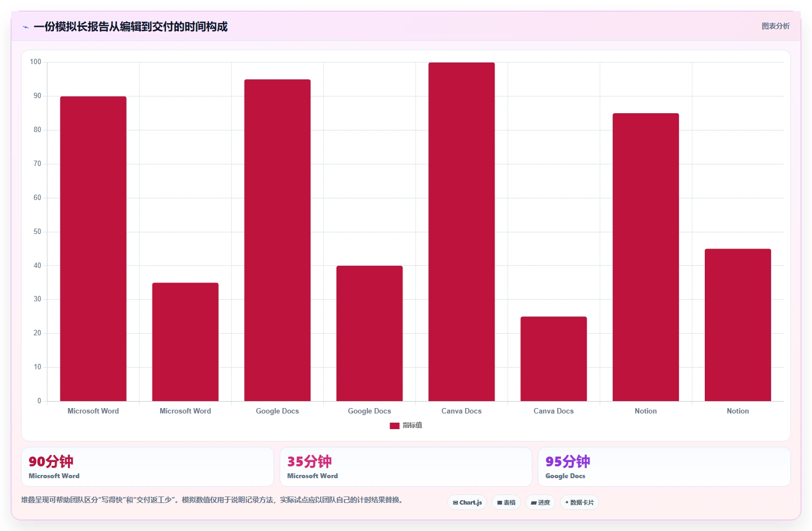The width and height of the screenshot is (812, 531).
Task: Open the 35分钟 Microsoft Word data card
Action: click(x=406, y=467)
